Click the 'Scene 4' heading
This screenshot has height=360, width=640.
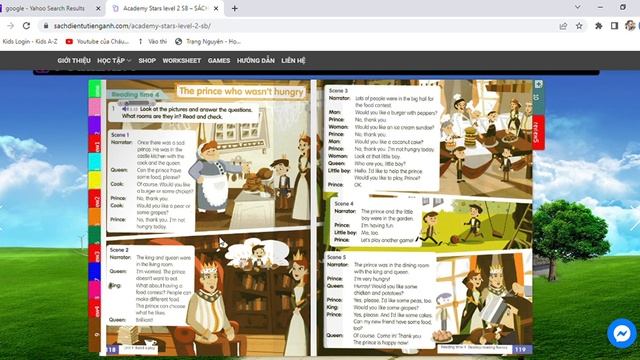click(x=344, y=203)
